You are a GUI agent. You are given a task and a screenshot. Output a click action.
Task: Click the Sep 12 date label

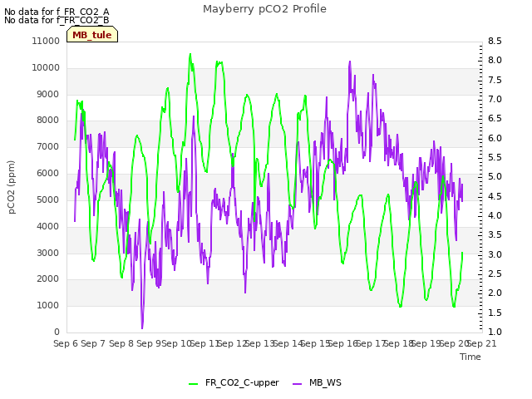tap(232, 343)
